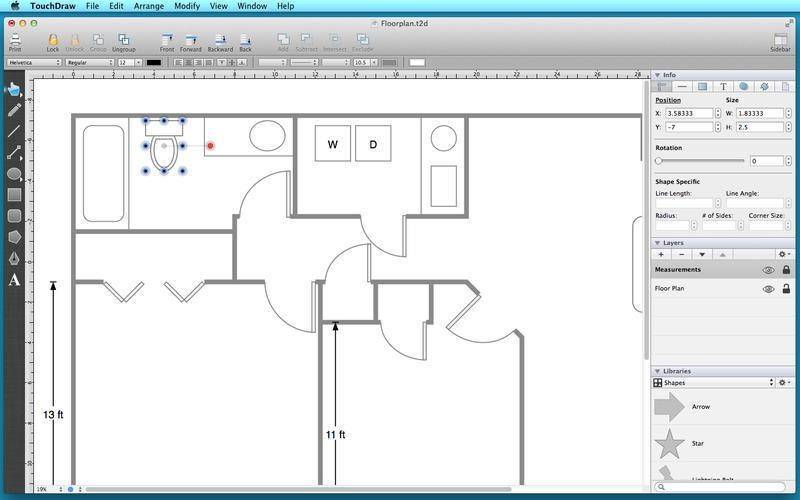This screenshot has width=800, height=500.
Task: Activate the Text tool
Action: coord(14,280)
